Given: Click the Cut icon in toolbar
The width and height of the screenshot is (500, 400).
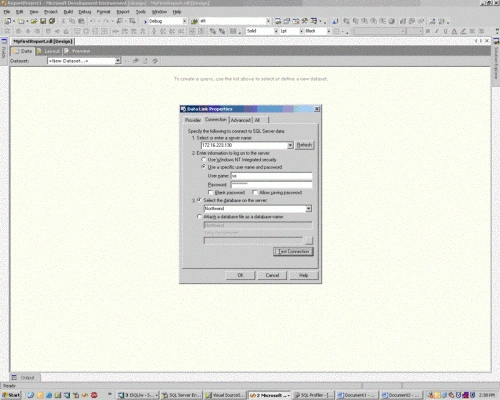Looking at the screenshot, I should pyautogui.click(x=63, y=21).
